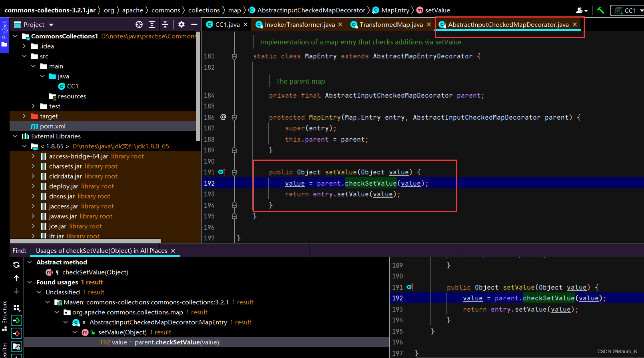Open the Project side tool window button

[x=4, y=34]
